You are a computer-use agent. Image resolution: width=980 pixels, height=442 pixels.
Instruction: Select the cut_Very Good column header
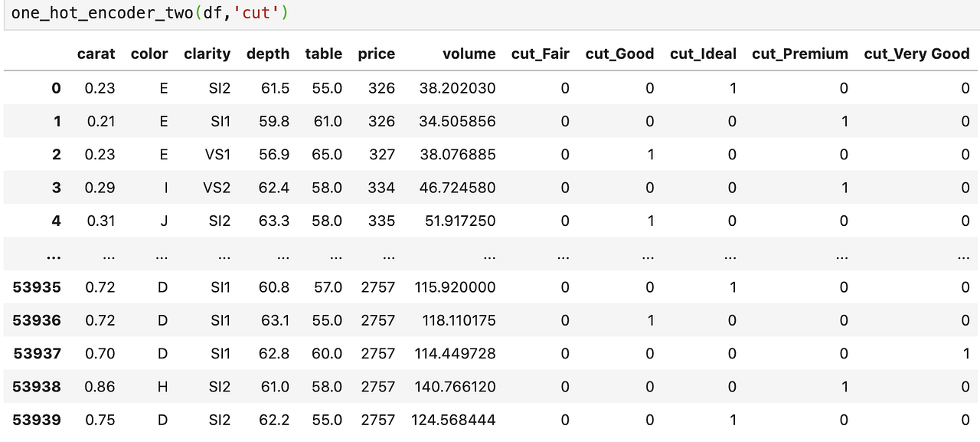(916, 54)
